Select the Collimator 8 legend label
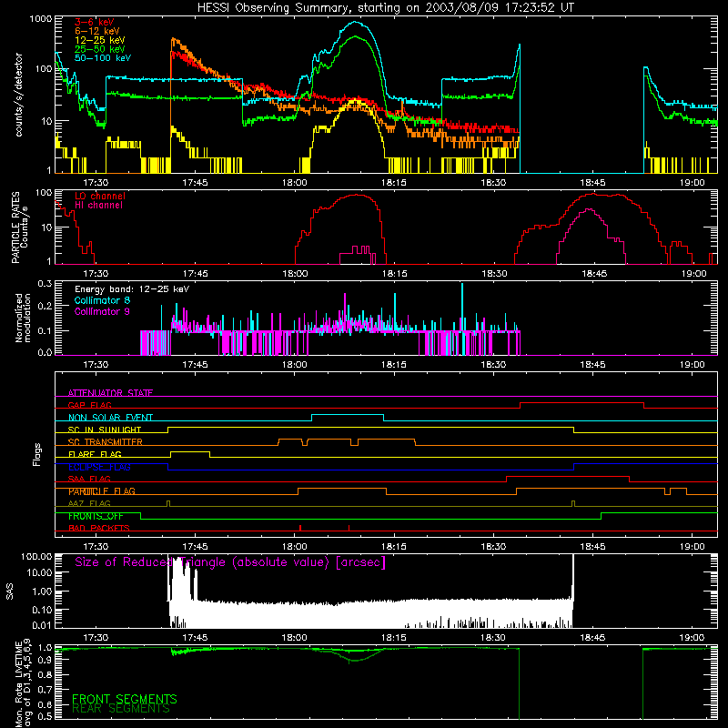 click(x=102, y=300)
